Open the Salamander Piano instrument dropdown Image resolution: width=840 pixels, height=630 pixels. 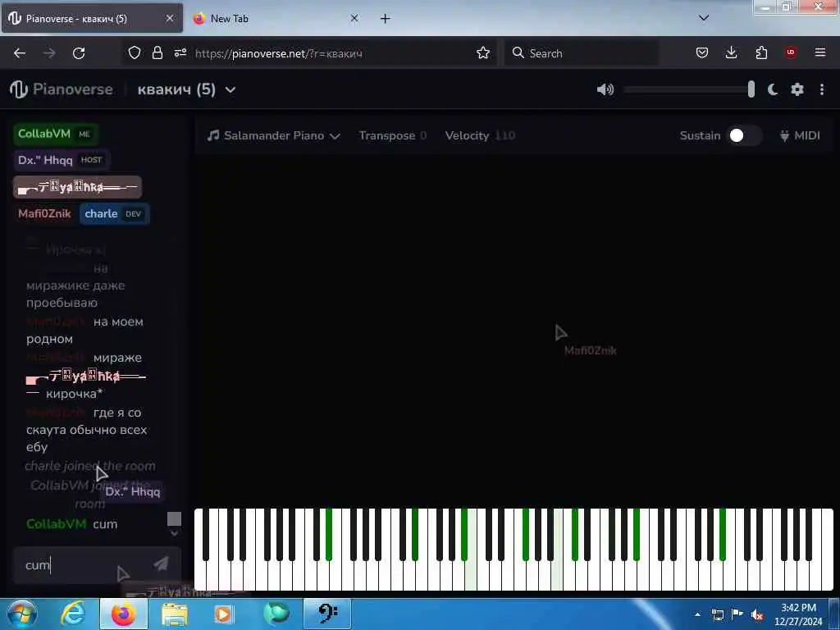tap(274, 135)
